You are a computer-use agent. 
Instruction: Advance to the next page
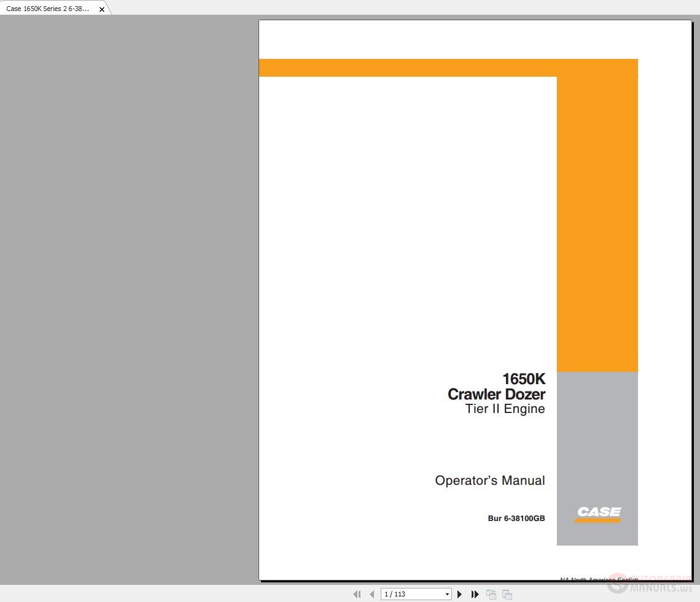point(459,594)
